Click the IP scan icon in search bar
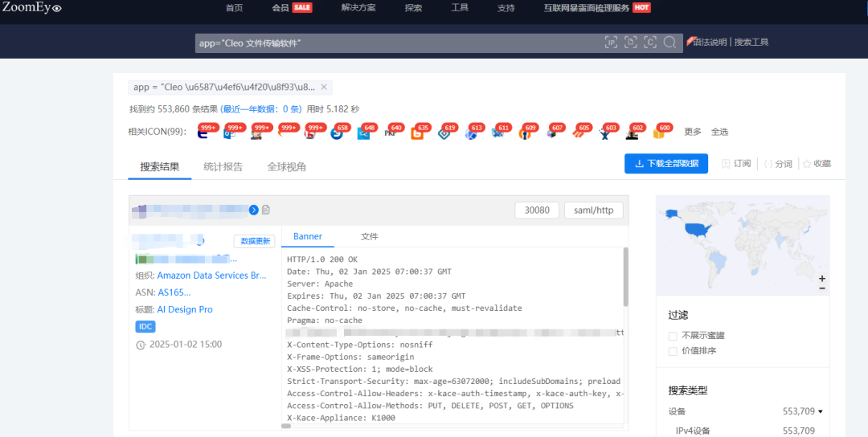The width and height of the screenshot is (868, 437). [x=611, y=43]
